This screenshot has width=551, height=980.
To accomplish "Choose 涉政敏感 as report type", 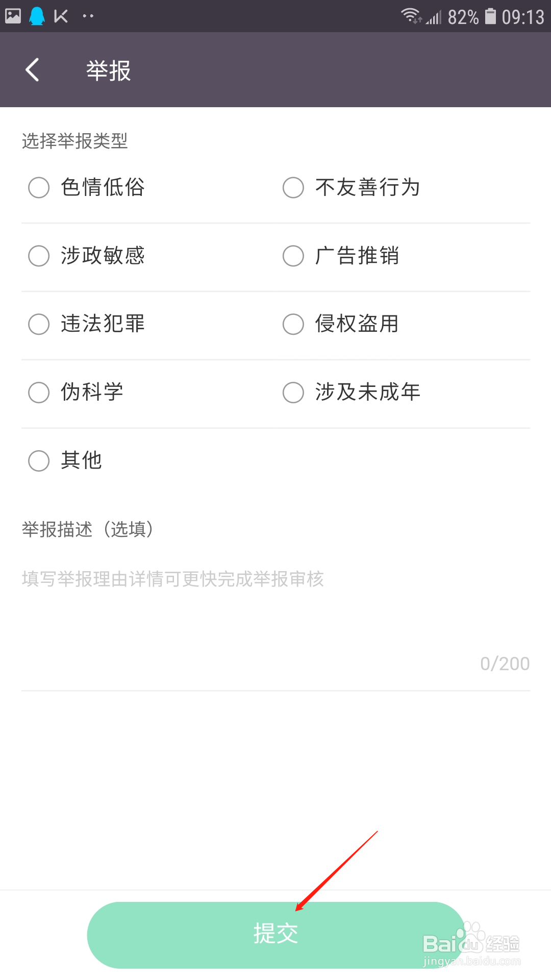I will tap(87, 256).
